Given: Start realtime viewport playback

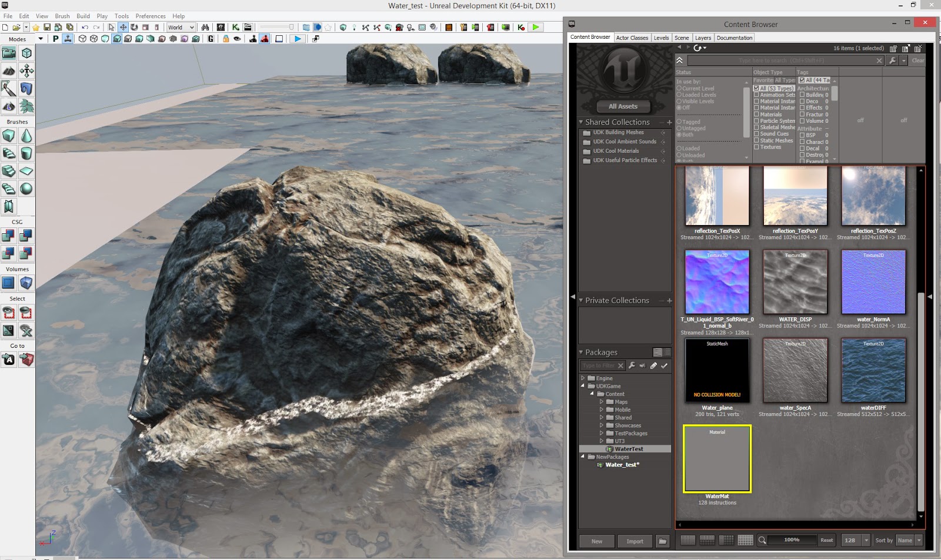Looking at the screenshot, I should pyautogui.click(x=298, y=39).
